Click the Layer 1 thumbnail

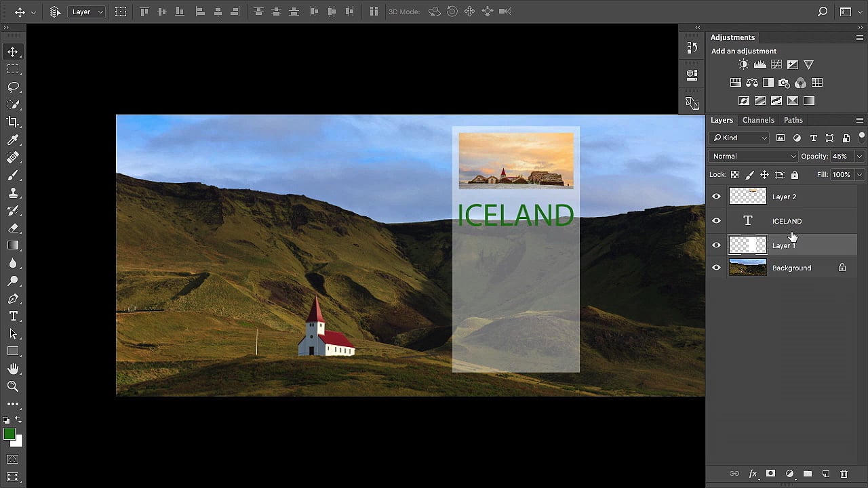click(747, 245)
